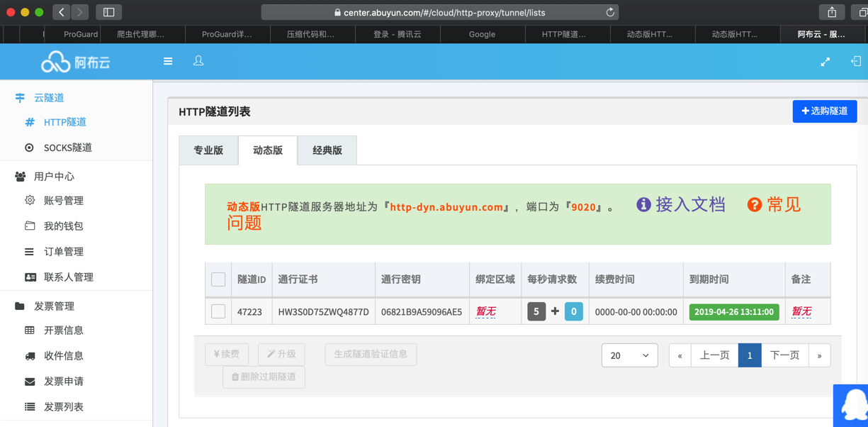Click Safari back navigation arrow
The height and width of the screenshot is (427, 868).
tap(62, 12)
